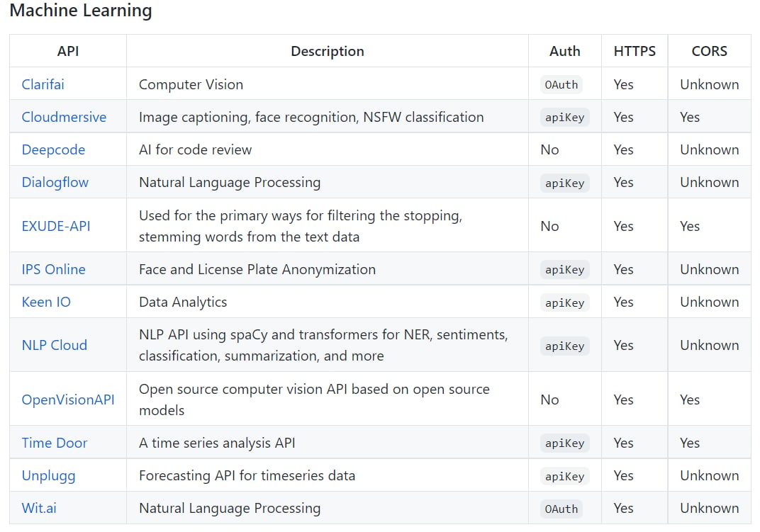
Task: Open the OpenVisionAPI link
Action: (68, 400)
